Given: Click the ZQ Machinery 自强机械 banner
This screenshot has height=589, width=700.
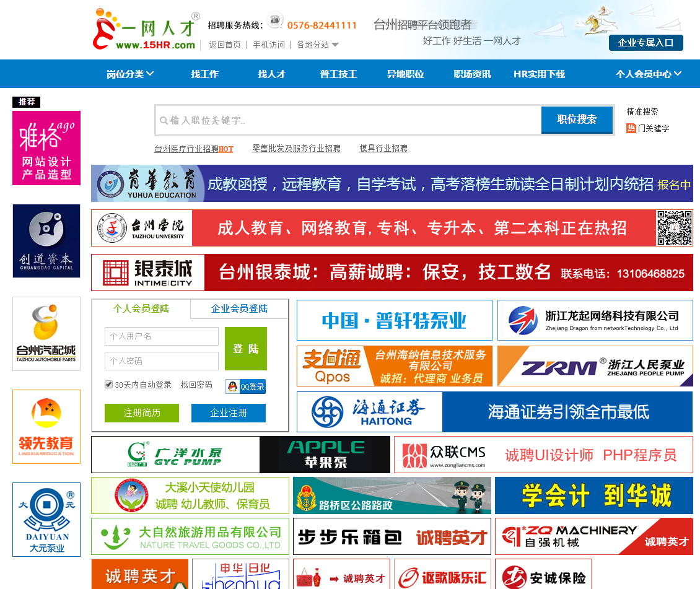Looking at the screenshot, I should [x=593, y=536].
